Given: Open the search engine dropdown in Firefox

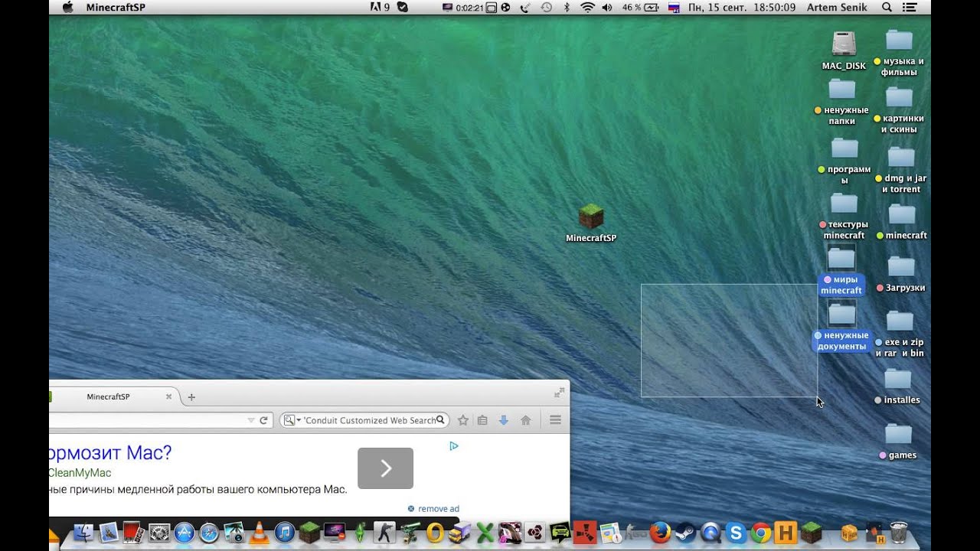Looking at the screenshot, I should [x=291, y=420].
